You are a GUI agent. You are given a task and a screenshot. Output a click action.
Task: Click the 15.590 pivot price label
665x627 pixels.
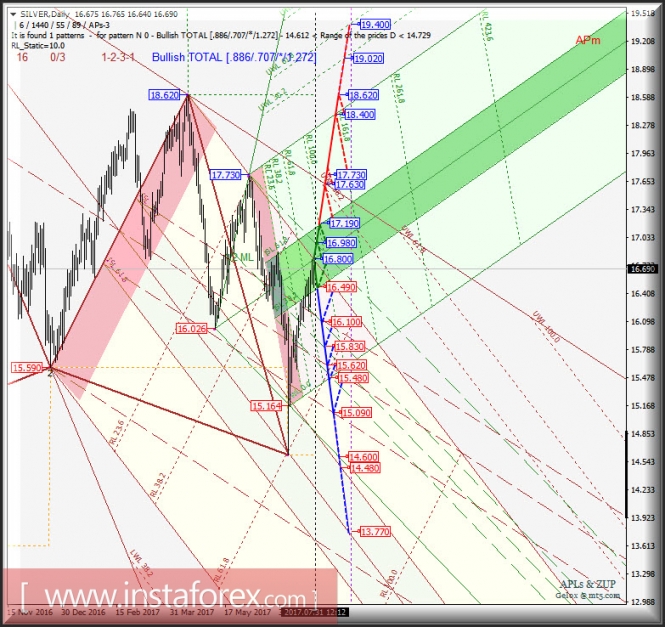click(27, 368)
